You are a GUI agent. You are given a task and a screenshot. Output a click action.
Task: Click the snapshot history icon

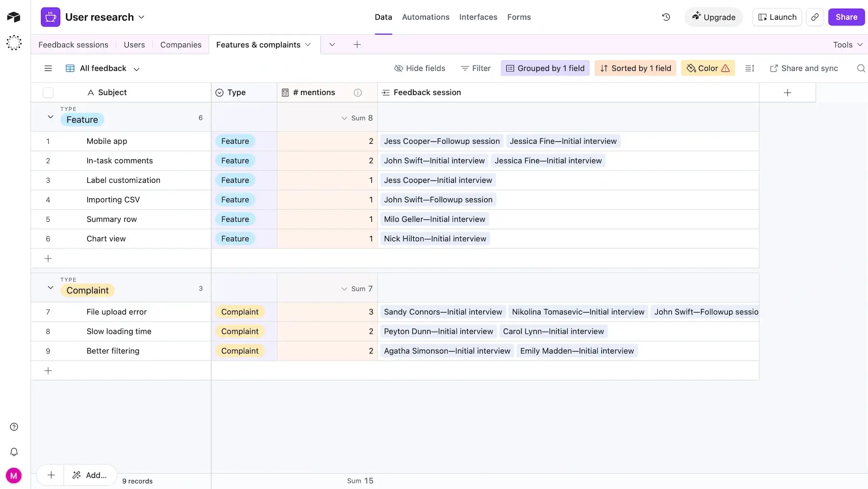pos(666,17)
